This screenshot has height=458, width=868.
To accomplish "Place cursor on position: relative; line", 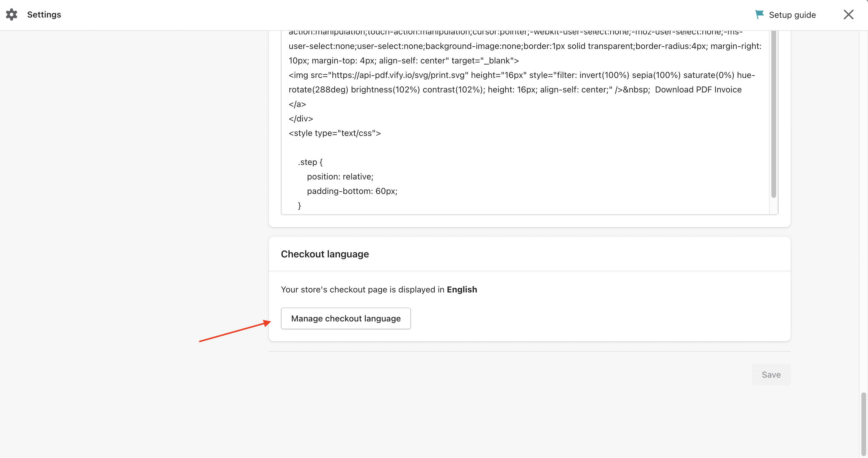I will point(340,177).
